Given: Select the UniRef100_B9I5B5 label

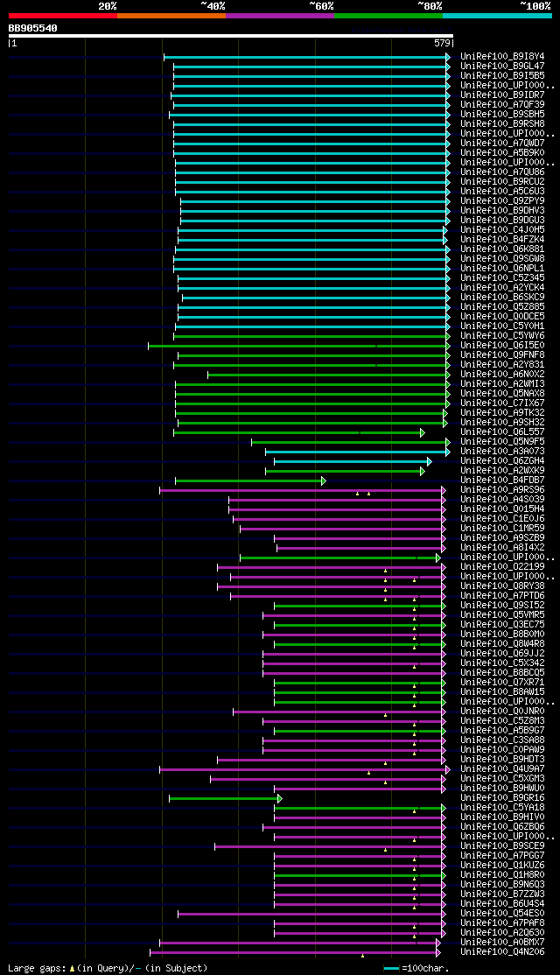Looking at the screenshot, I should tap(502, 76).
